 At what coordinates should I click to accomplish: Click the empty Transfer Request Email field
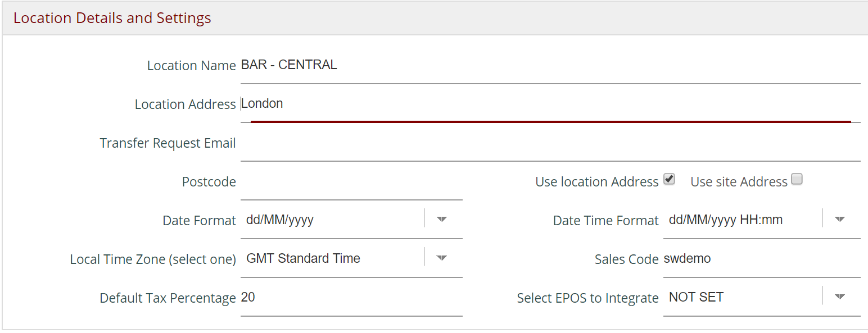pyautogui.click(x=394, y=143)
